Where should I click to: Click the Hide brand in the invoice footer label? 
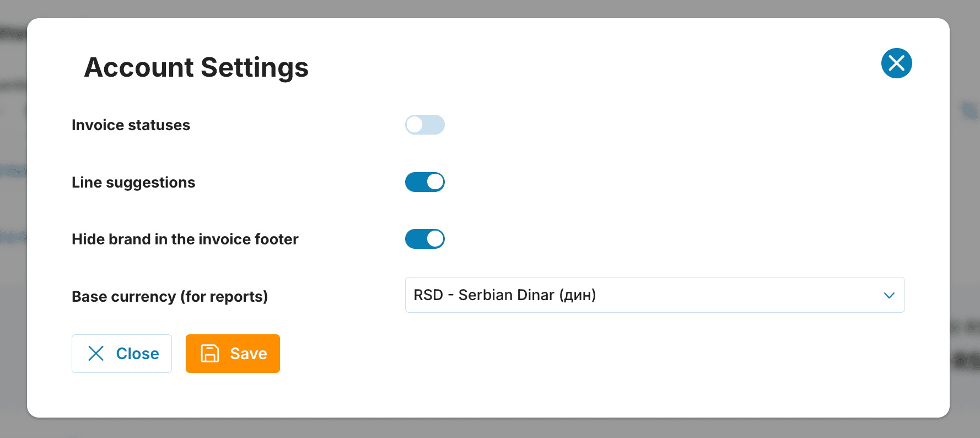185,239
